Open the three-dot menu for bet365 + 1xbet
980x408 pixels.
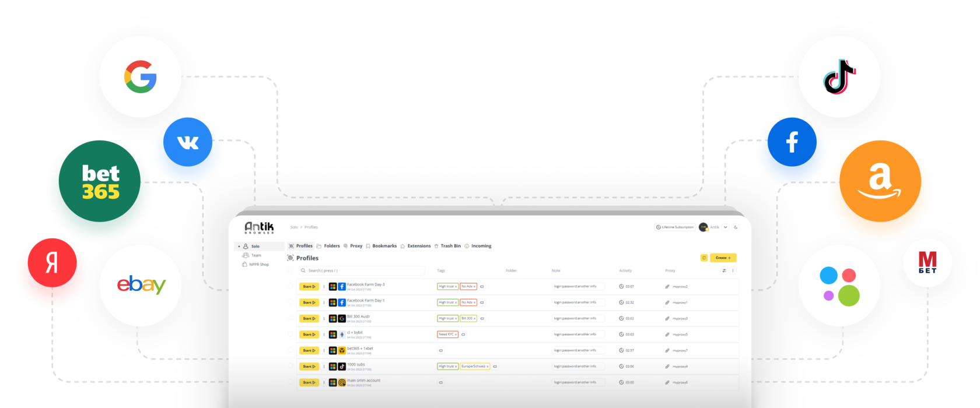[x=324, y=350]
